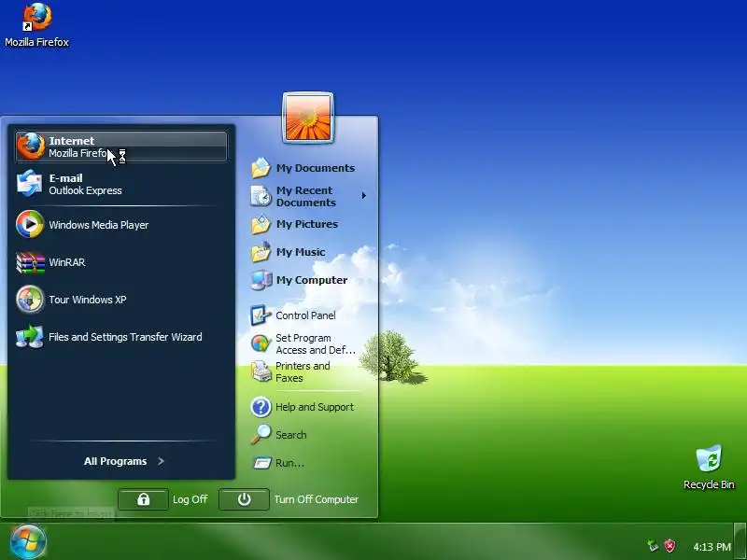Open the Printers and Faxes label

click(x=303, y=371)
